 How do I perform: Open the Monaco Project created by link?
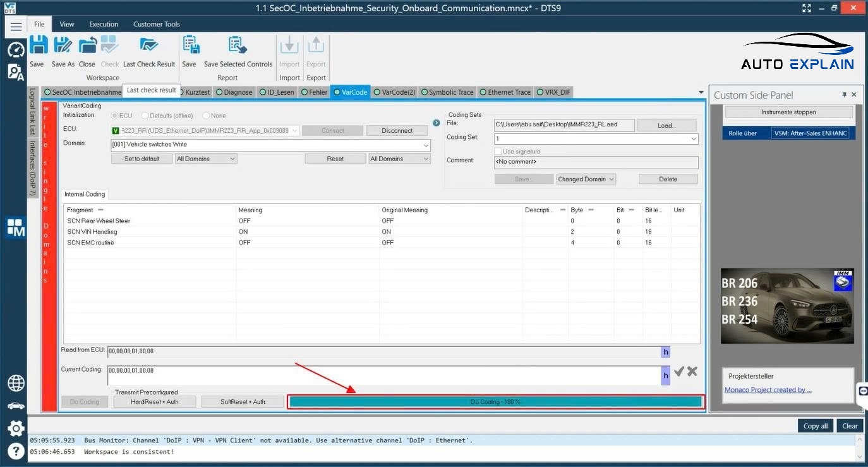(768, 390)
